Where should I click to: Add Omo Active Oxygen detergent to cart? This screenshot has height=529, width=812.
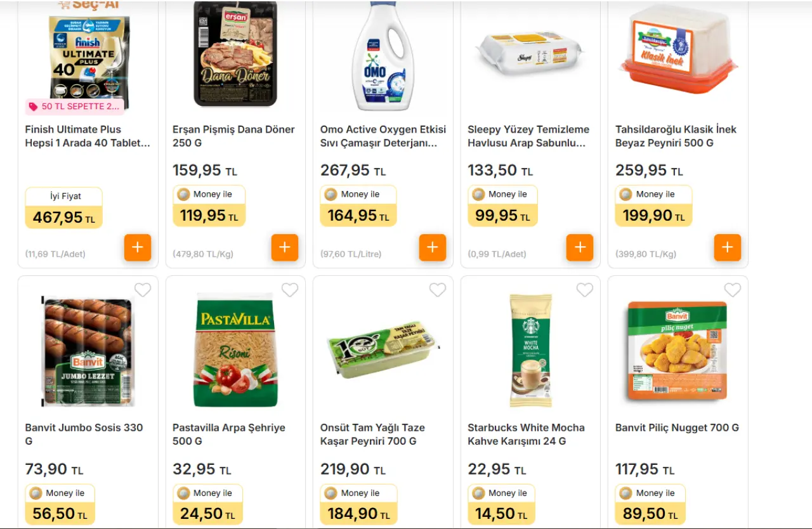coord(433,247)
